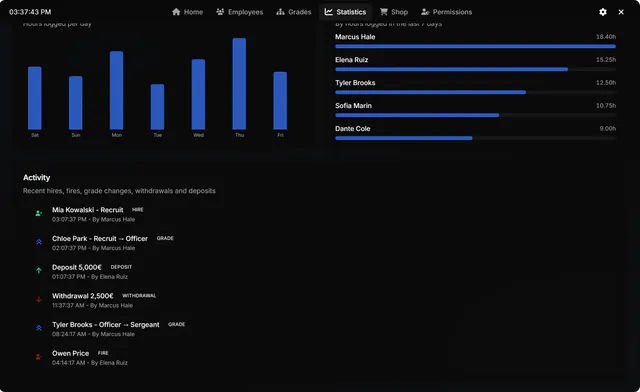Select the Statistics tab
This screenshot has height=392, width=640.
click(345, 12)
